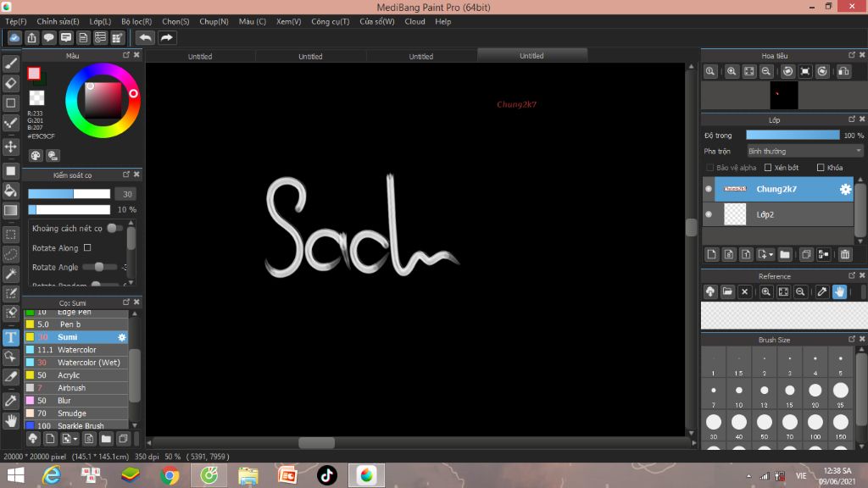The width and height of the screenshot is (868, 488).
Task: Open the Chụp(N) menu
Action: pos(214,21)
